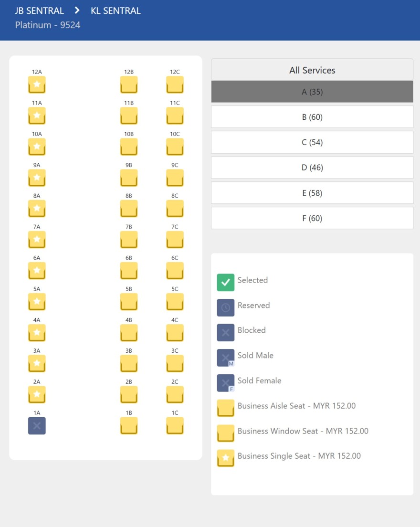Switch to coach F (60)
The height and width of the screenshot is (527, 420).
(312, 218)
